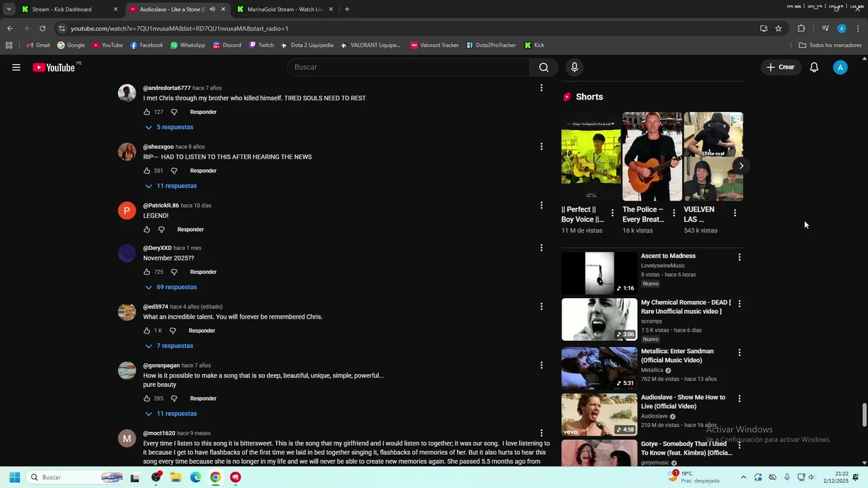Expand 7 respuestas under @ed5974

pyautogui.click(x=169, y=346)
